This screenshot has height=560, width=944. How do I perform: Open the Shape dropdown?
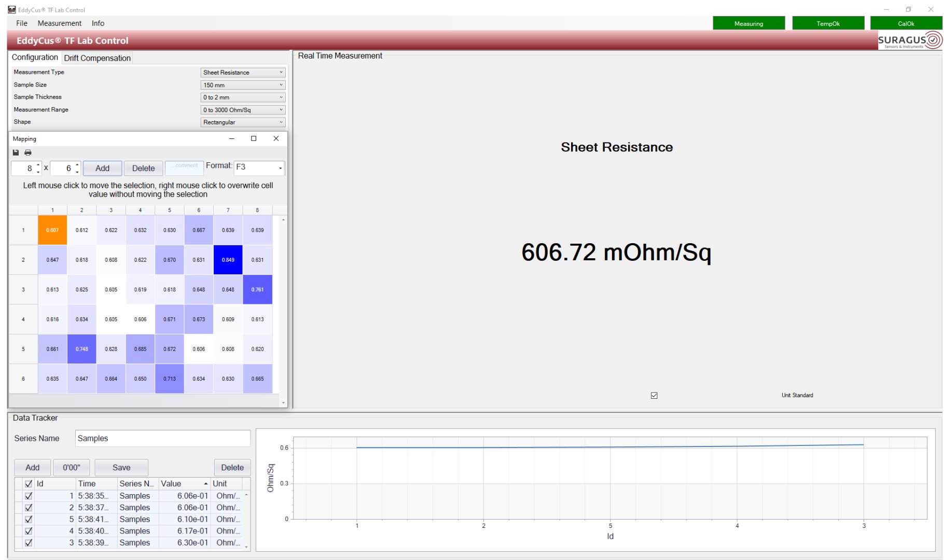click(243, 122)
